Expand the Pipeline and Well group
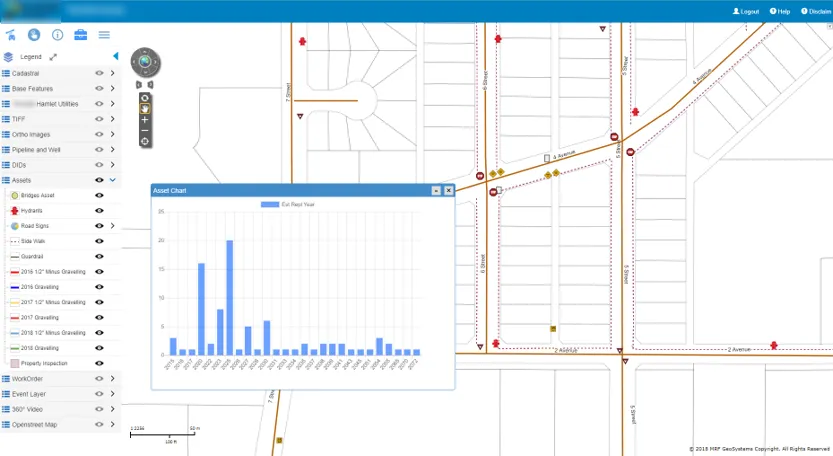Viewport: 833px width, 456px height. (113, 150)
